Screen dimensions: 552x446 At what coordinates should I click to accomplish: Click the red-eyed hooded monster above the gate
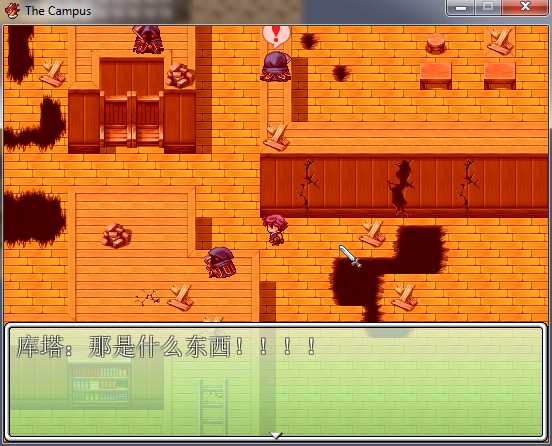pyautogui.click(x=147, y=39)
